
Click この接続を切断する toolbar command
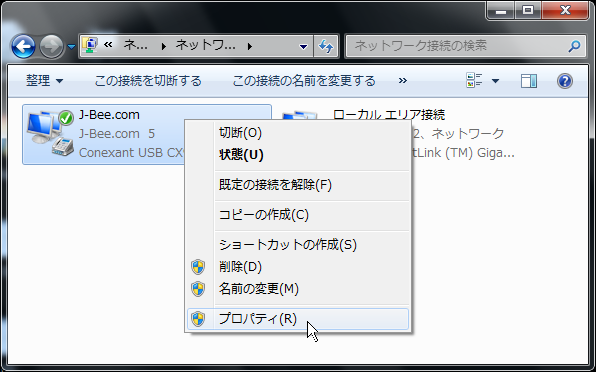148,81
